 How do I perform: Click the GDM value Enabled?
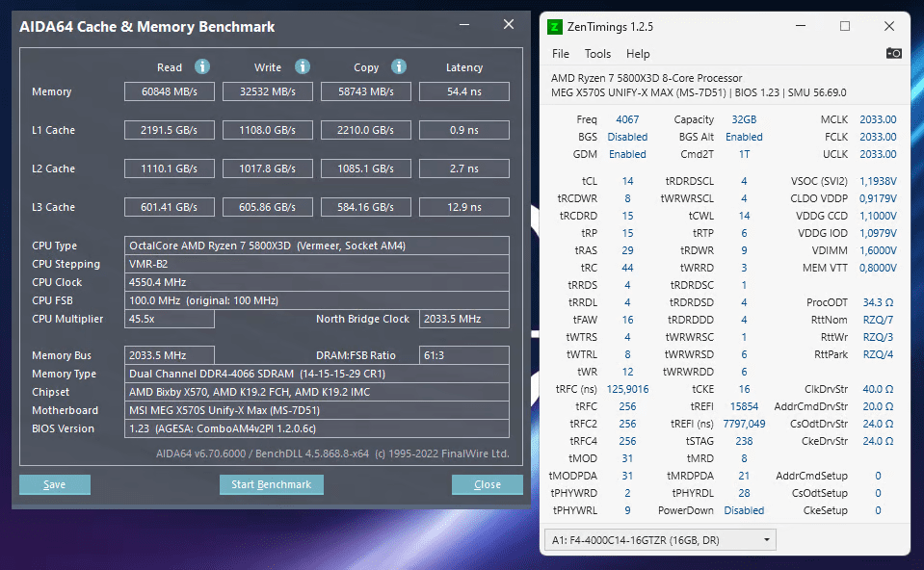(x=627, y=154)
